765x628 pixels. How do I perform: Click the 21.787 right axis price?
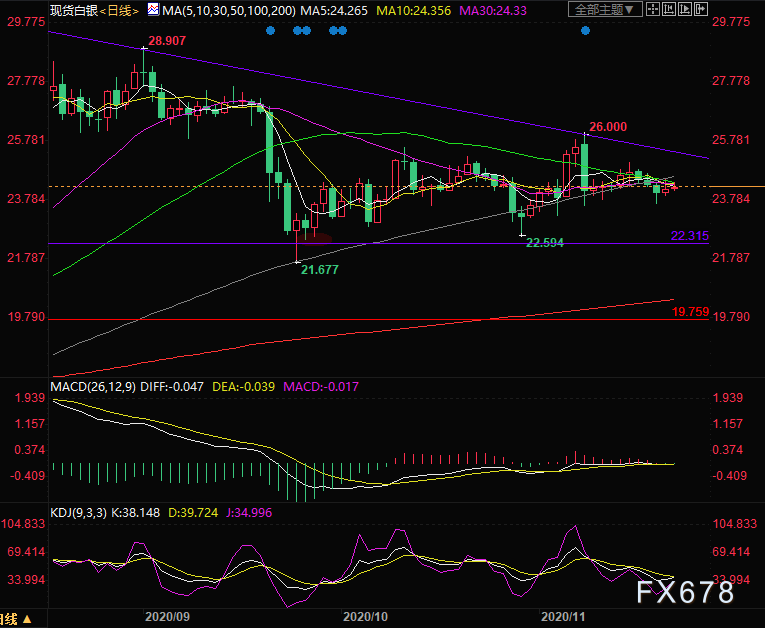(x=731, y=258)
